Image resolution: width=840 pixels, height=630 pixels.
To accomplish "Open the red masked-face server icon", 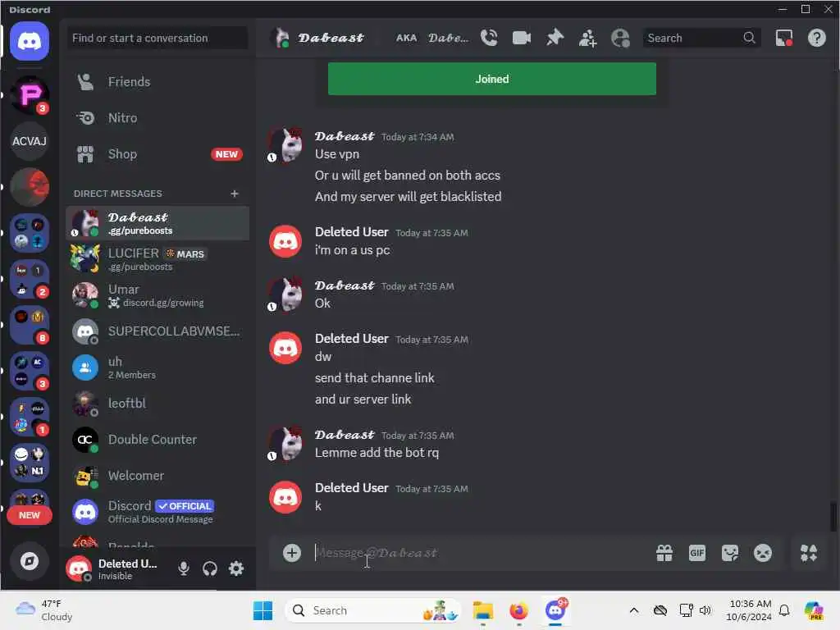I will pos(30,187).
